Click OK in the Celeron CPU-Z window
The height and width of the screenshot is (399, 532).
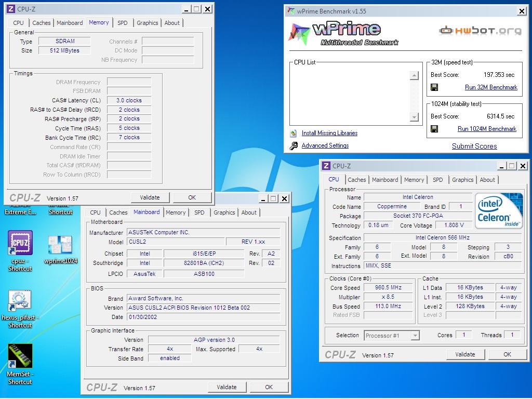(x=507, y=354)
